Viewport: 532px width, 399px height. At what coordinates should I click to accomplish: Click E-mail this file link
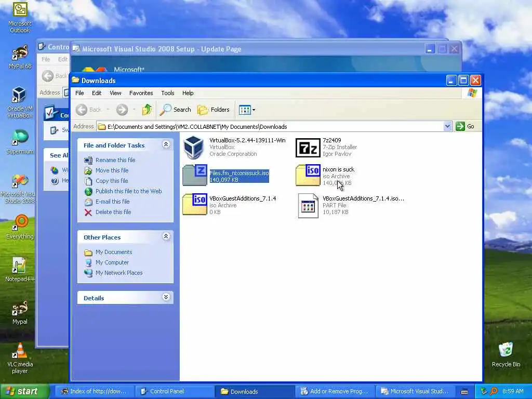click(113, 202)
